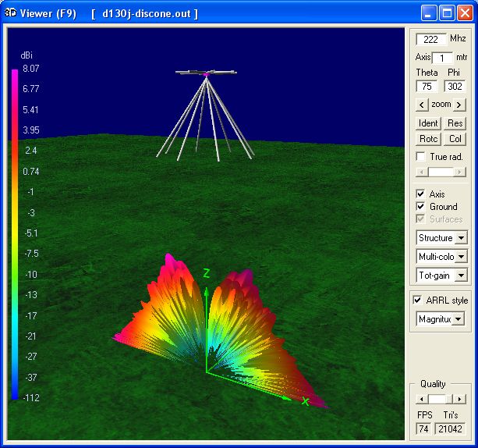Click the Rotc rotation center button

pos(428,139)
